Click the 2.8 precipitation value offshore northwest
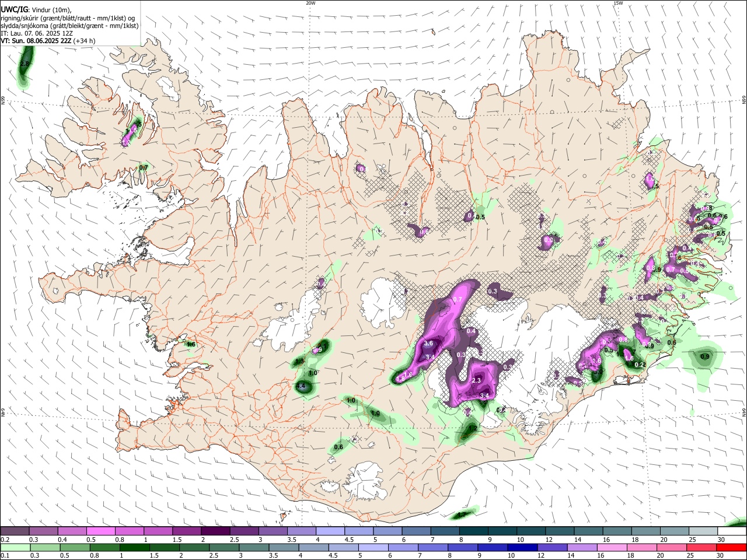The height and width of the screenshot is (560, 747). tap(25, 64)
